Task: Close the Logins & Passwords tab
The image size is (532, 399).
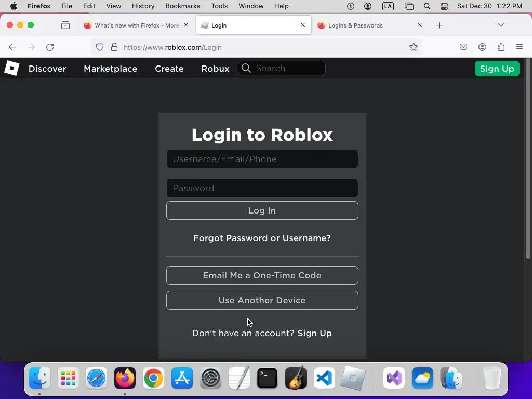Action: click(420, 25)
